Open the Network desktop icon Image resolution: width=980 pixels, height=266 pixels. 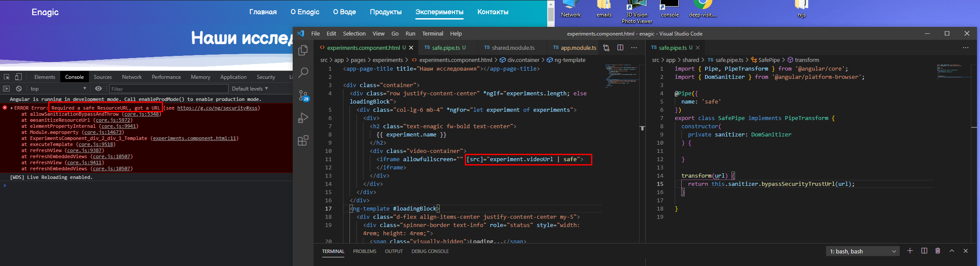point(571,9)
